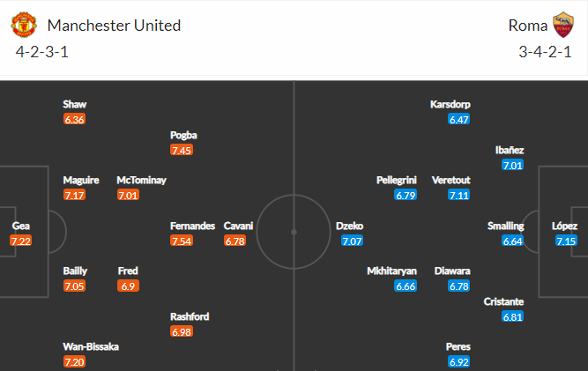Click Rashford's player name
Screen dimensions: 588x371
click(190, 316)
